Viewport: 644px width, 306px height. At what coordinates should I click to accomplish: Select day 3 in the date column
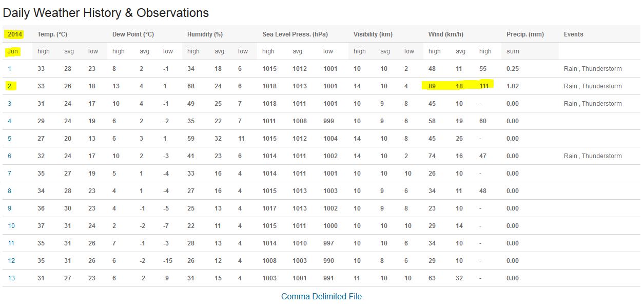[x=10, y=103]
